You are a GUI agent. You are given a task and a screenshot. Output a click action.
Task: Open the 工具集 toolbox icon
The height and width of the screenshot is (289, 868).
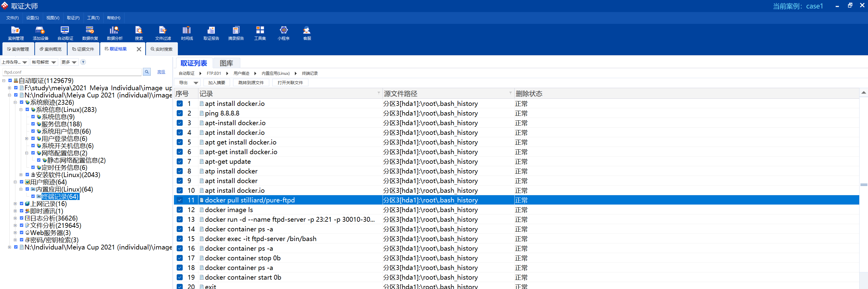click(x=260, y=33)
